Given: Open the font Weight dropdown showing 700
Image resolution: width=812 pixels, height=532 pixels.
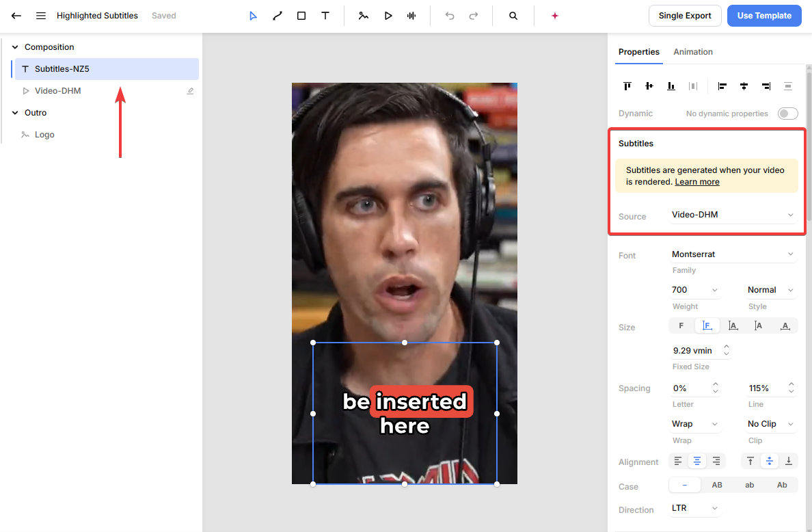Looking at the screenshot, I should coord(695,290).
